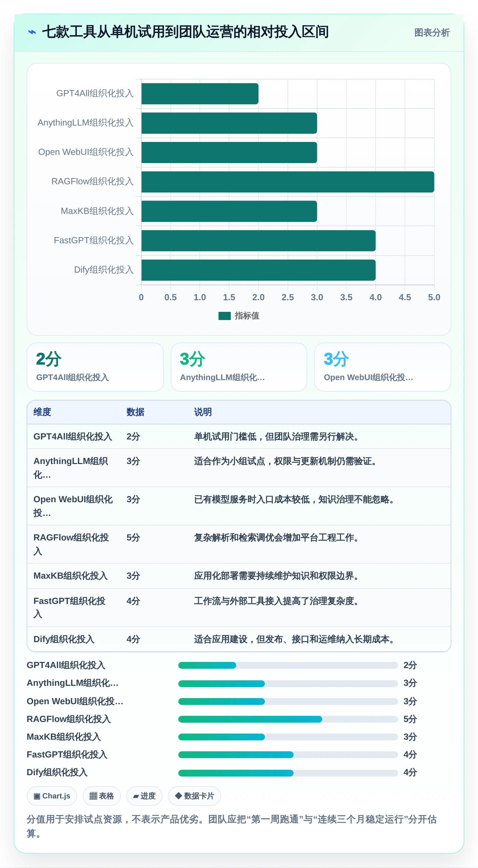Click the 维度 column header
The width and height of the screenshot is (478, 868).
(42, 412)
